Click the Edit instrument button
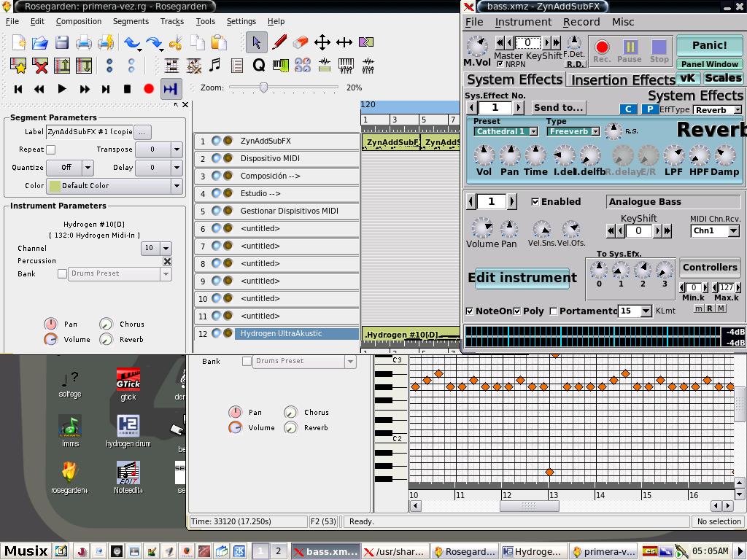Viewport: 747px width, 560px height. tap(522, 278)
